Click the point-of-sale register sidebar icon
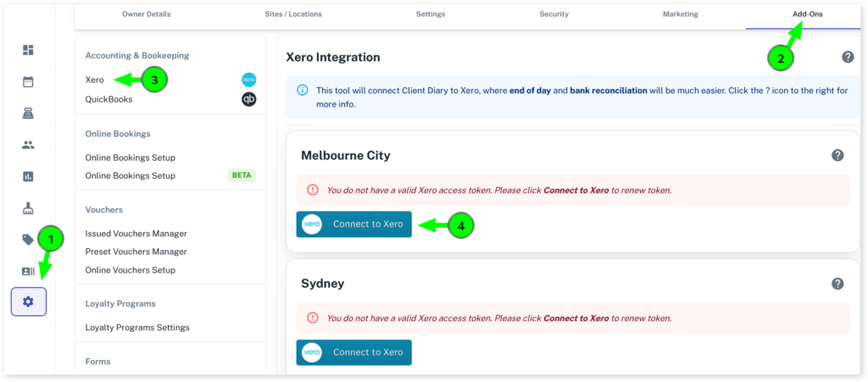The width and height of the screenshot is (868, 382). (x=28, y=113)
